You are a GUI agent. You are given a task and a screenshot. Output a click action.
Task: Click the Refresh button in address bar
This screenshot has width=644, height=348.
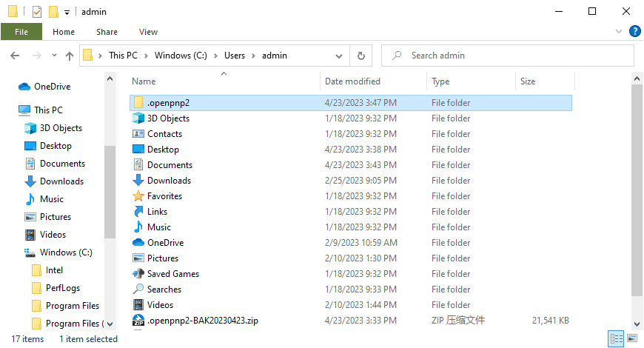(360, 56)
